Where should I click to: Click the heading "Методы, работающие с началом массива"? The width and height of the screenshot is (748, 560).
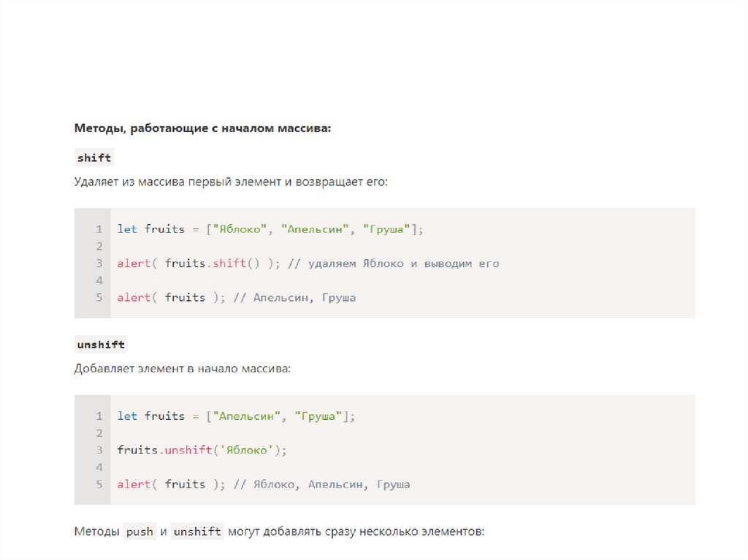pos(202,129)
